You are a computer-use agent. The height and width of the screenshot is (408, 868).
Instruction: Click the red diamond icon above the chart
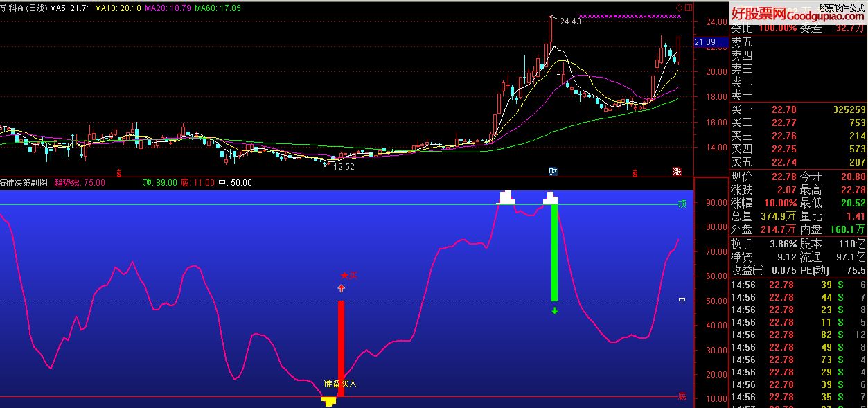tap(678, 8)
